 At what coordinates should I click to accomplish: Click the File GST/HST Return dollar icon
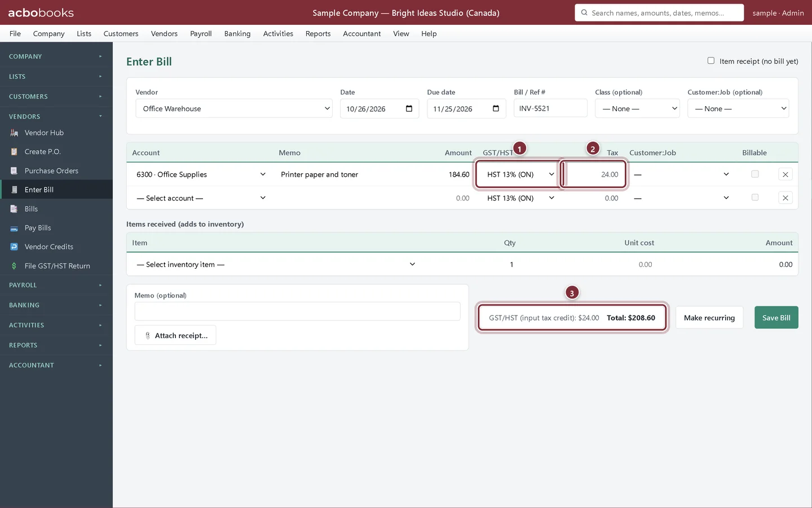coord(14,266)
